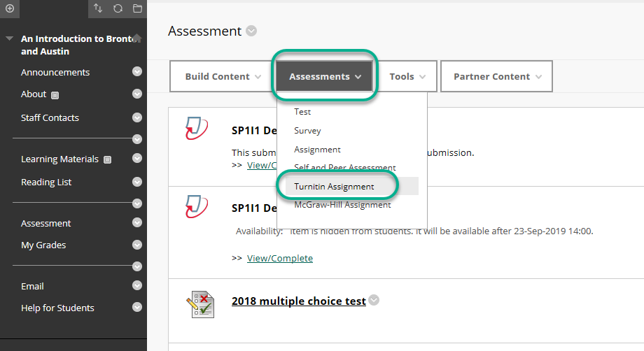Click the add menu item plus icon
The image size is (644, 351).
click(x=10, y=8)
